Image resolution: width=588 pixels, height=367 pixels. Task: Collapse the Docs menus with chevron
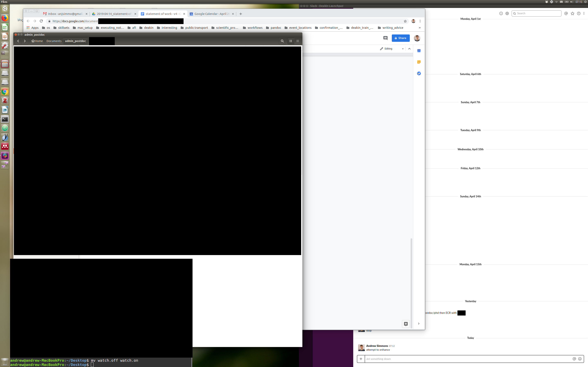(409, 49)
